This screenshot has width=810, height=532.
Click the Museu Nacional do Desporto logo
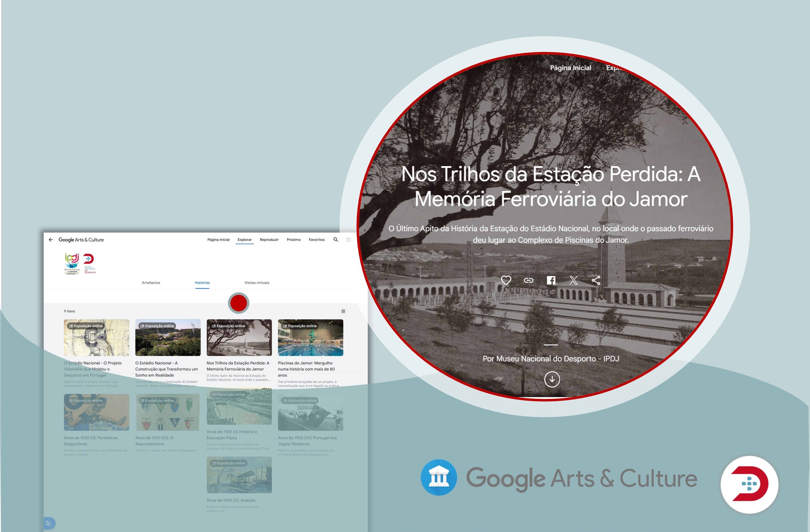[x=90, y=264]
